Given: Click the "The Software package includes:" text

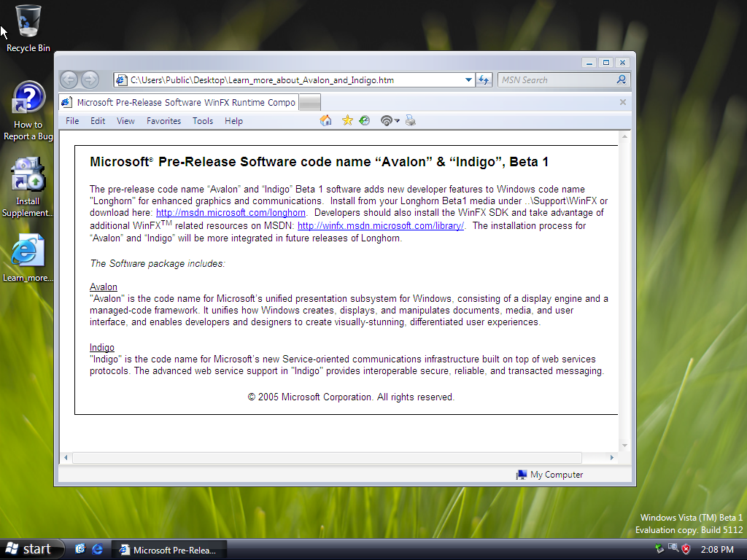Looking at the screenshot, I should point(158,264).
